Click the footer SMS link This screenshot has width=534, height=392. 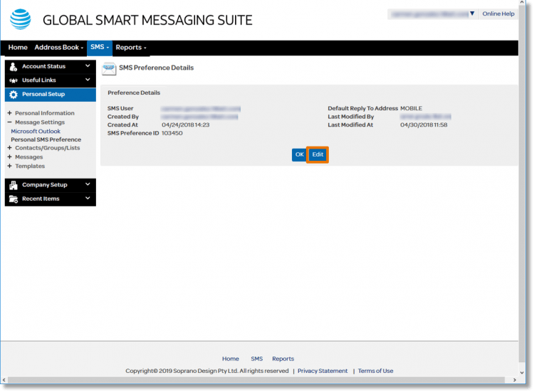coord(257,359)
